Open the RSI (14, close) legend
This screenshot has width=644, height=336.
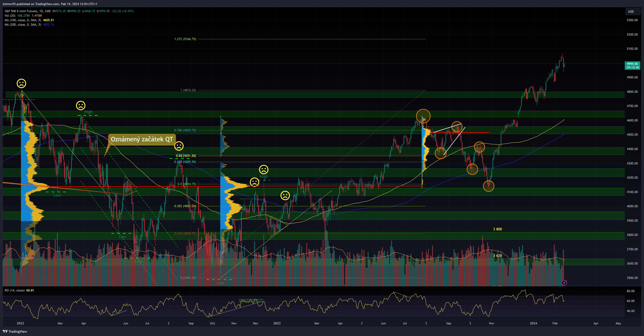tap(14, 290)
